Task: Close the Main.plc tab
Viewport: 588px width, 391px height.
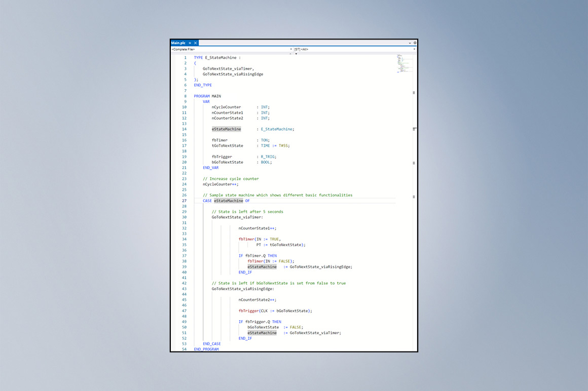Action: tap(196, 43)
